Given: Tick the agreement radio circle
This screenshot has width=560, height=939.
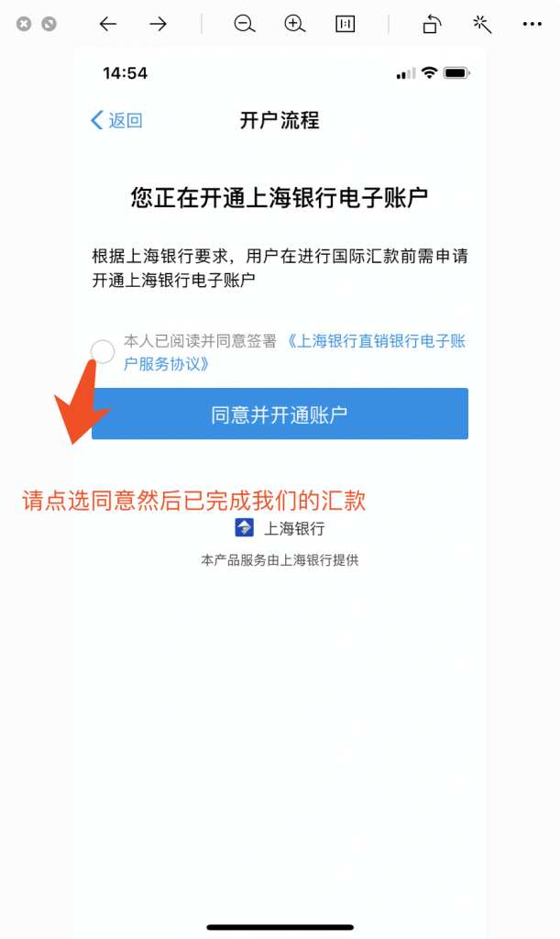Looking at the screenshot, I should click(103, 351).
